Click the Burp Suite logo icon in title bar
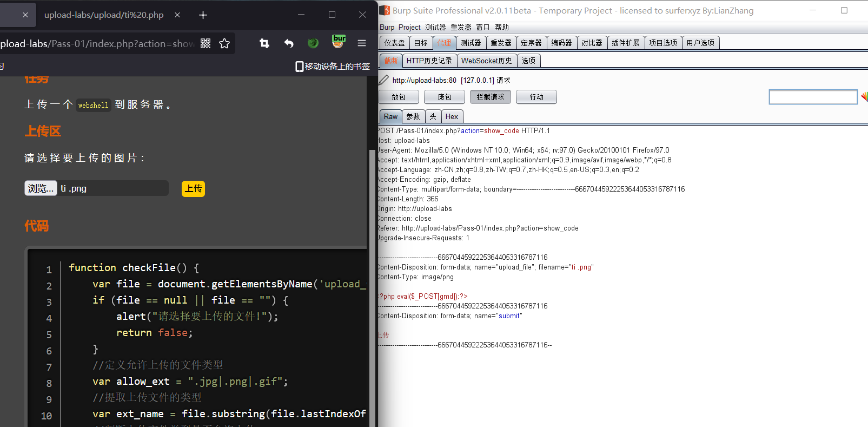This screenshot has height=427, width=868. tap(385, 10)
